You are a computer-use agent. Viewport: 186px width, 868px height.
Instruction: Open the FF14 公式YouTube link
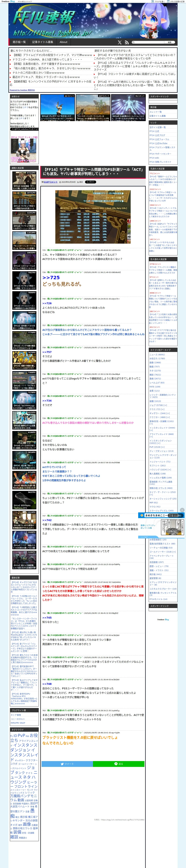point(158,143)
